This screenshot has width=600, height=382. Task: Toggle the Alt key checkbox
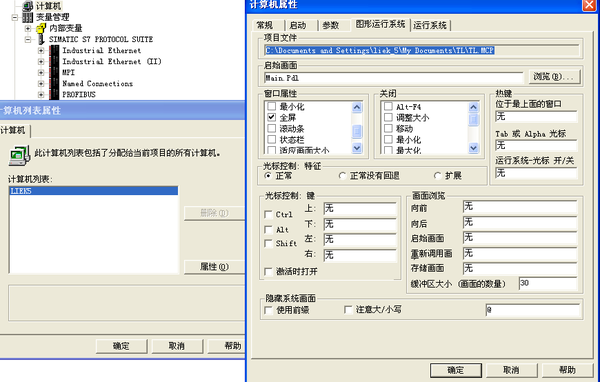pos(268,229)
